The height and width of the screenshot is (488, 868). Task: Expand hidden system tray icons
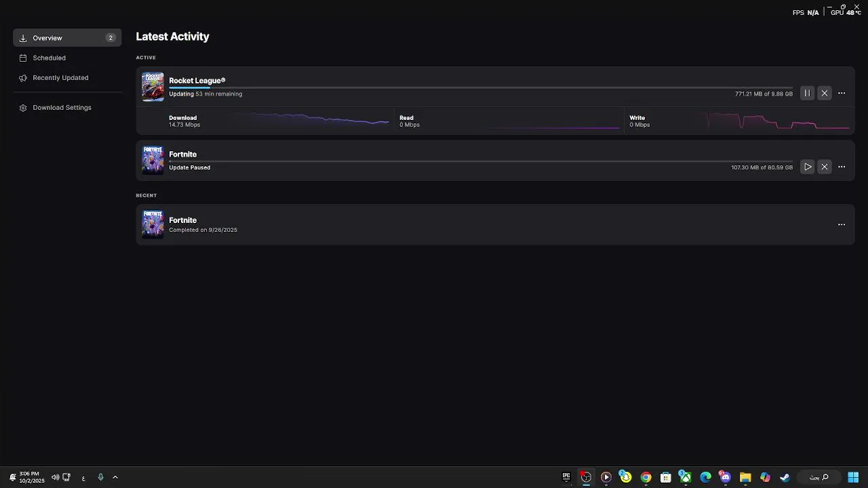tap(115, 477)
